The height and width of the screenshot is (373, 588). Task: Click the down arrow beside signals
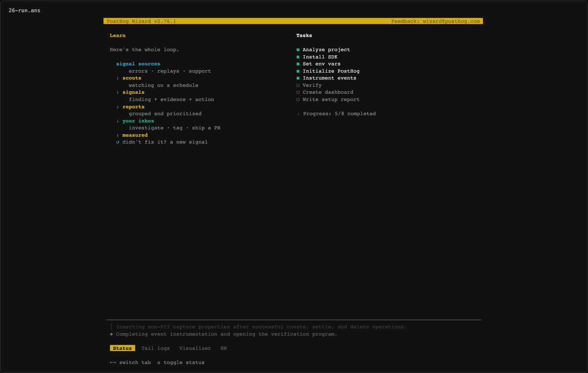coord(118,92)
